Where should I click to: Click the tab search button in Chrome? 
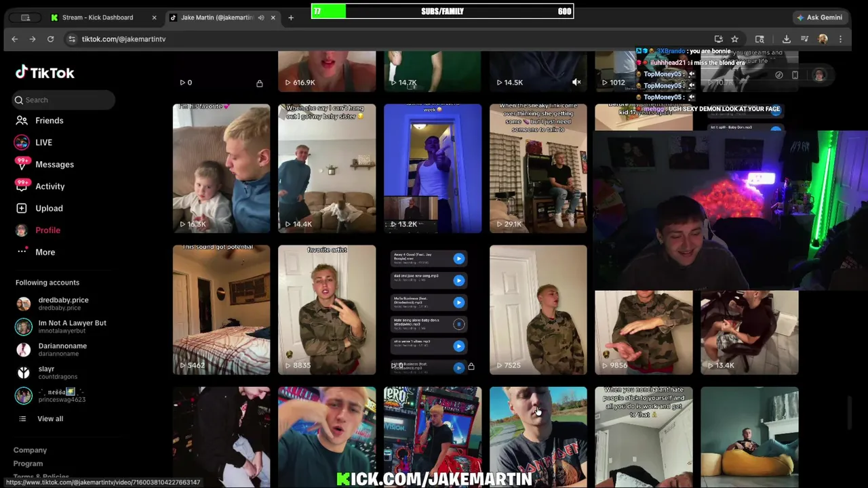point(25,18)
